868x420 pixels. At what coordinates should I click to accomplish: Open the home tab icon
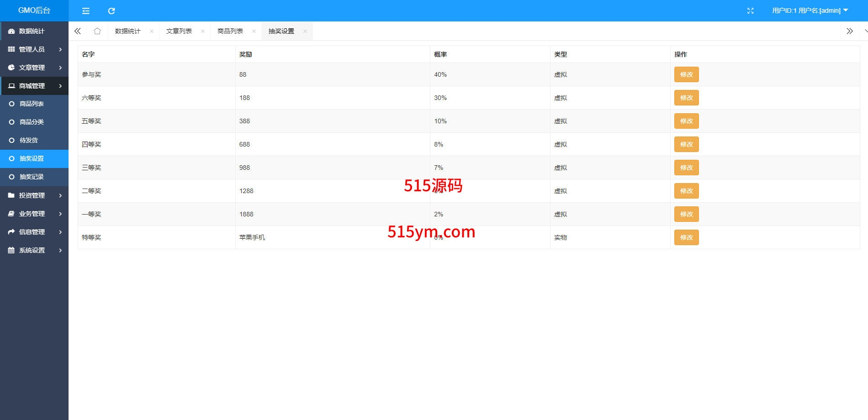[97, 31]
